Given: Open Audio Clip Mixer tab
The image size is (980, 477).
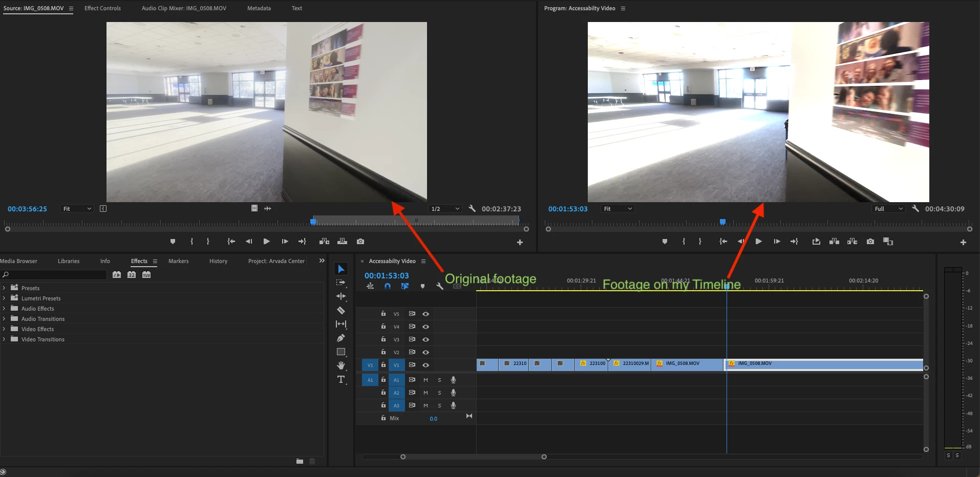Looking at the screenshot, I should tap(184, 8).
